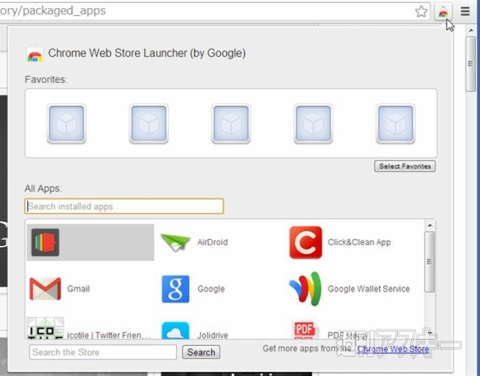This screenshot has height=376, width=480.
Task: Click the fifth empty favorites slot
Action: (396, 124)
